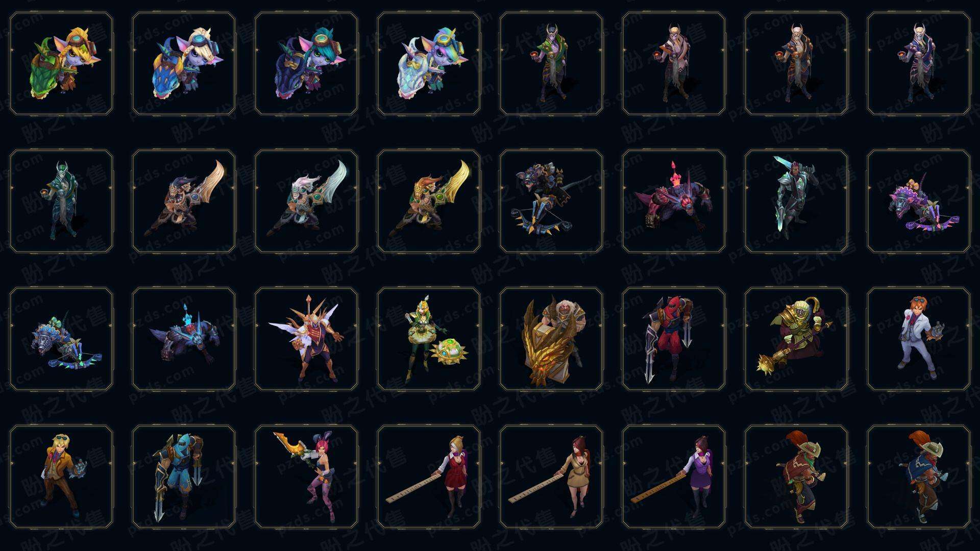Click the warrior with golden yellow greatsword
Viewport: 980px width, 551px height.
coord(429,202)
